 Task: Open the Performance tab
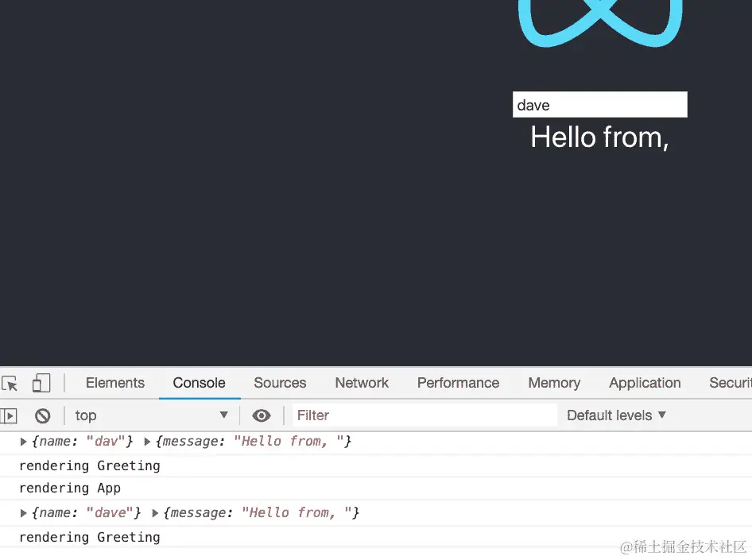pos(458,383)
